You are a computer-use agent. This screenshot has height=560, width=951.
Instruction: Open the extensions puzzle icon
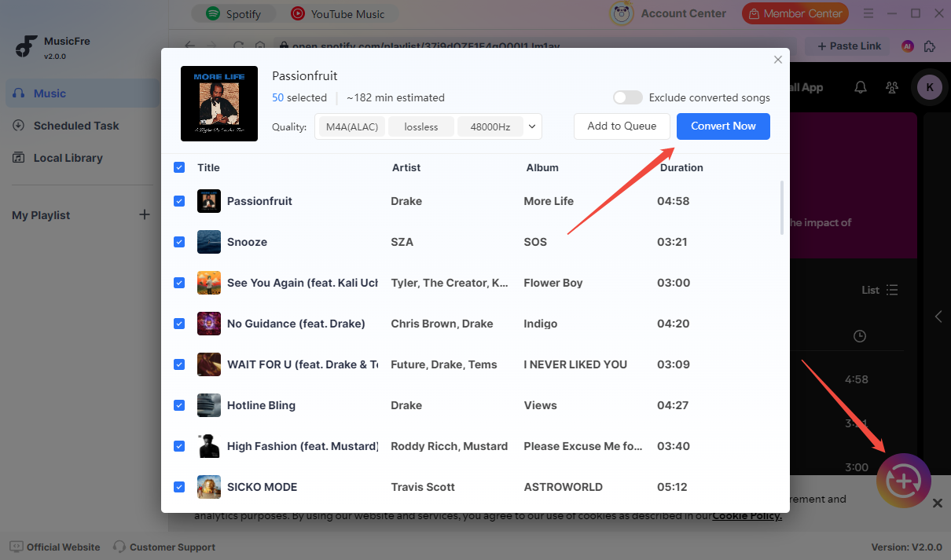click(930, 46)
